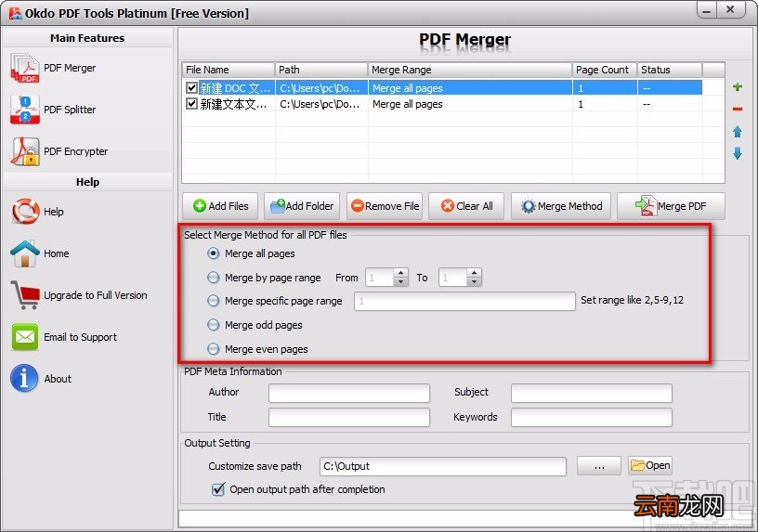
Task: Open Merge Method settings button
Action: (x=561, y=206)
